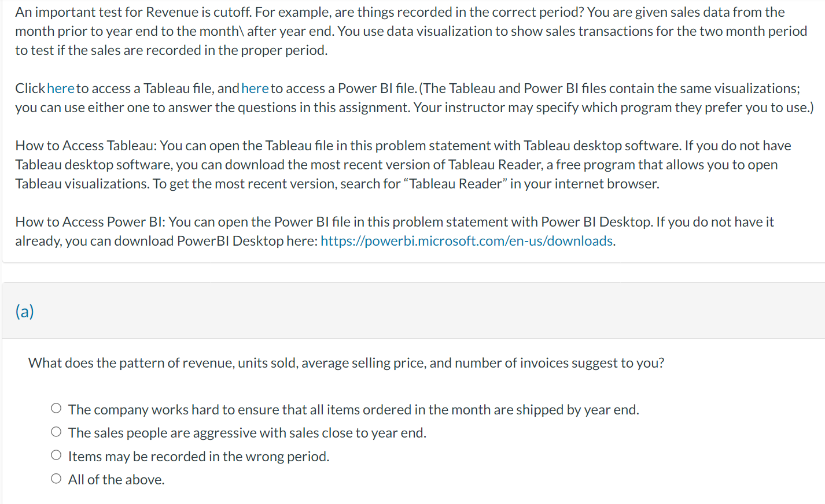
Task: Click the "How to Access Tableau" paragraph heading
Action: coord(86,146)
